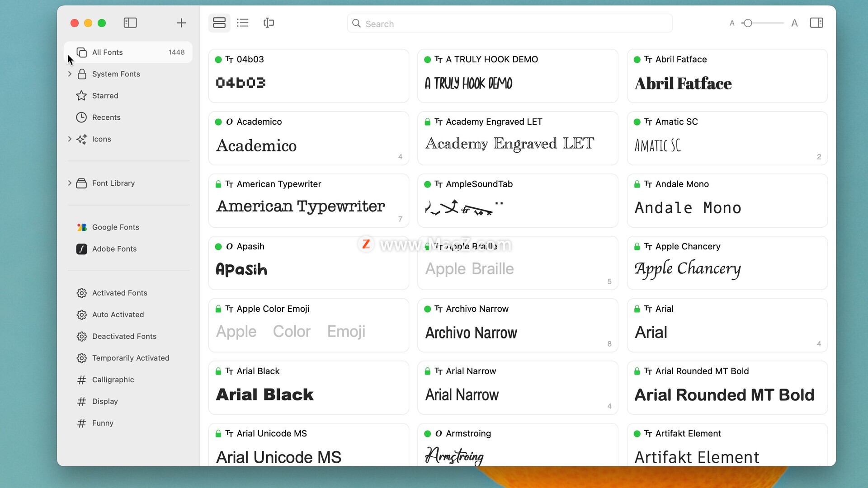Open the American Typewriter family card
The height and width of the screenshot is (488, 868).
pyautogui.click(x=308, y=201)
